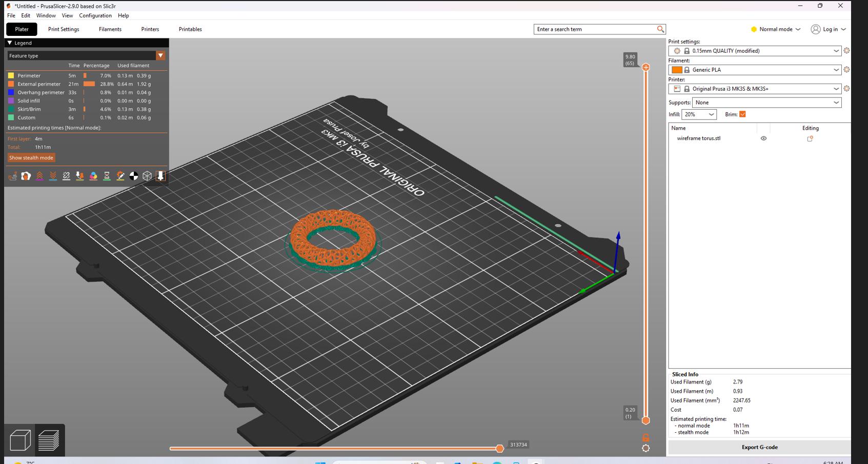Viewport: 868px width, 464px height.
Task: Toggle Travel moves visibility icon in legend
Action: [12, 176]
